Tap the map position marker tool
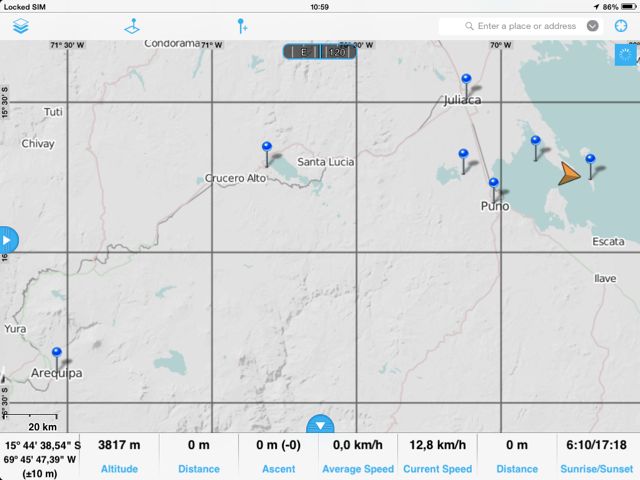This screenshot has width=640, height=480. tap(132, 26)
